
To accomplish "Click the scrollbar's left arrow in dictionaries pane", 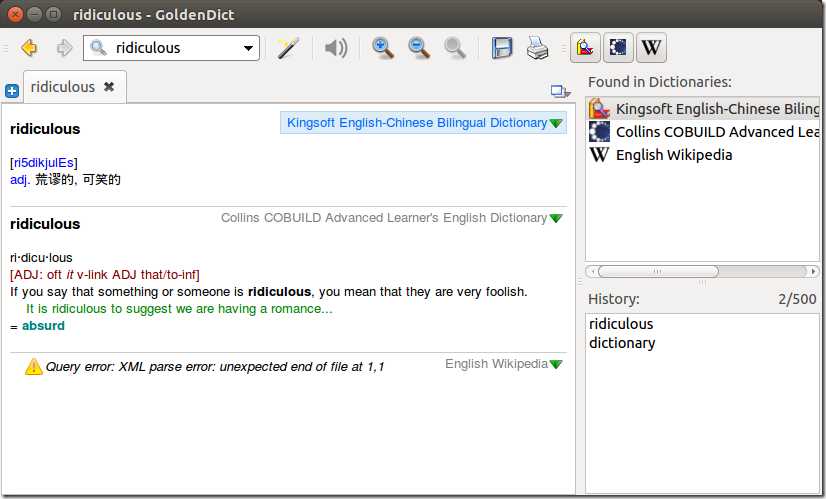I will point(592,271).
